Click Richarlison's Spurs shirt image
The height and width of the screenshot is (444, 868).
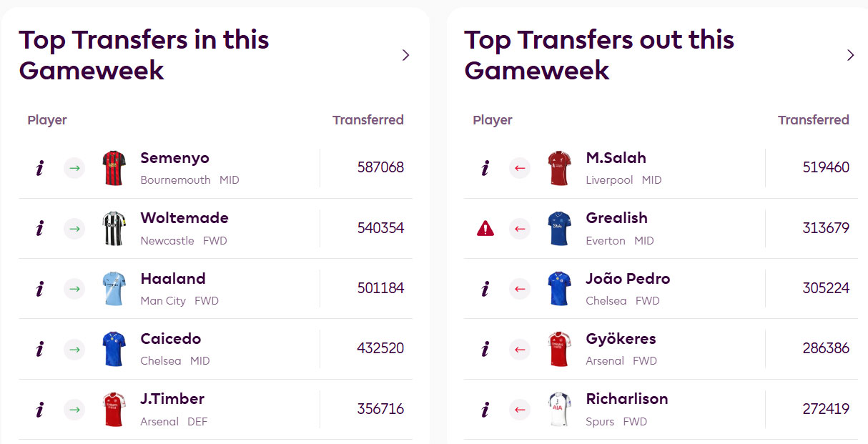(559, 409)
